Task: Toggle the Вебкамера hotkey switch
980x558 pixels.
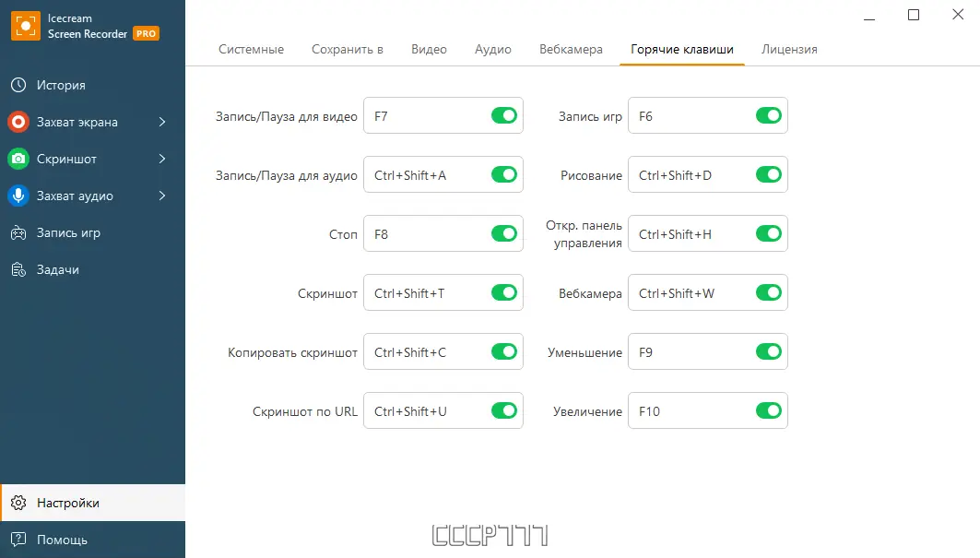Action: (769, 293)
